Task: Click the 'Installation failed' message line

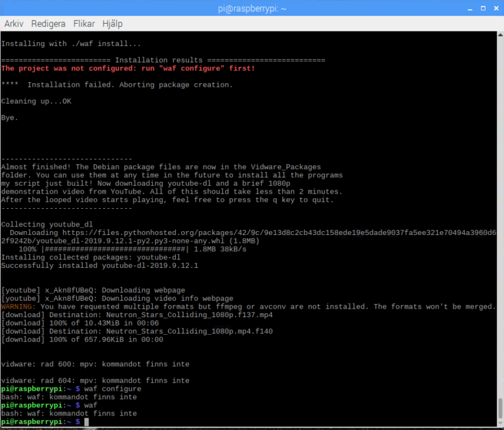Action: [117, 85]
